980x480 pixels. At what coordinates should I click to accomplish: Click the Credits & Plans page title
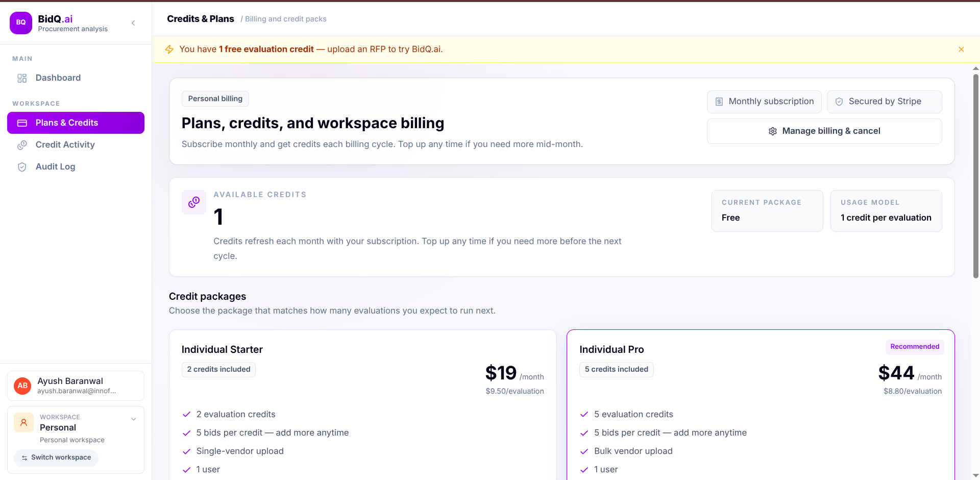(201, 19)
